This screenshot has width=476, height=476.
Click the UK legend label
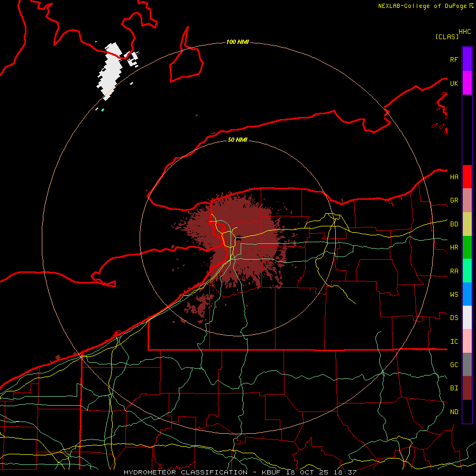click(454, 83)
